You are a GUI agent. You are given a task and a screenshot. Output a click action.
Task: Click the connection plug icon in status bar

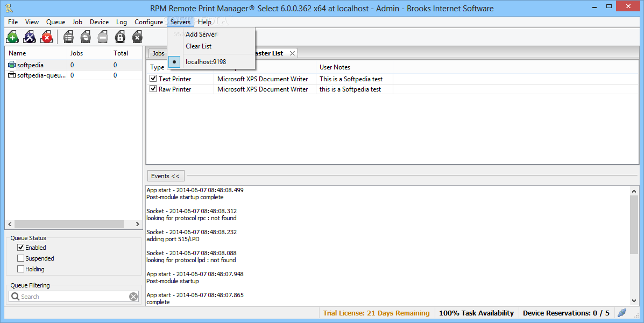click(x=622, y=313)
